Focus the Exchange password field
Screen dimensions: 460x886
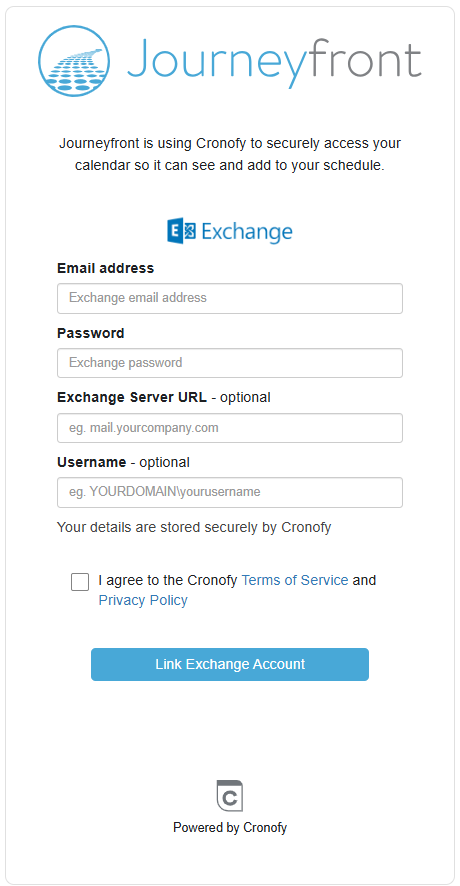pos(230,363)
